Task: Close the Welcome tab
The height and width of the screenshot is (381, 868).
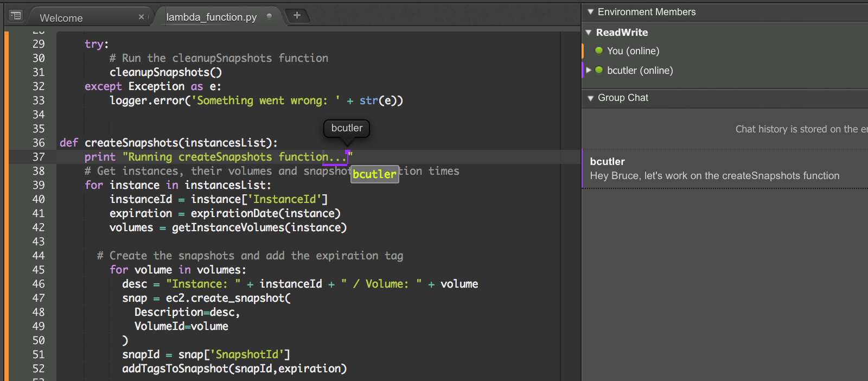Action: pyautogui.click(x=142, y=17)
